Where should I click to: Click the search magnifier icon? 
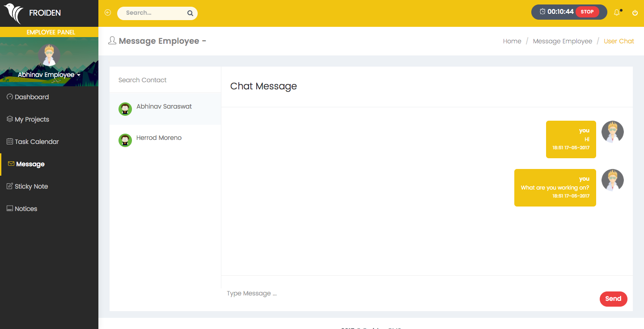190,13
